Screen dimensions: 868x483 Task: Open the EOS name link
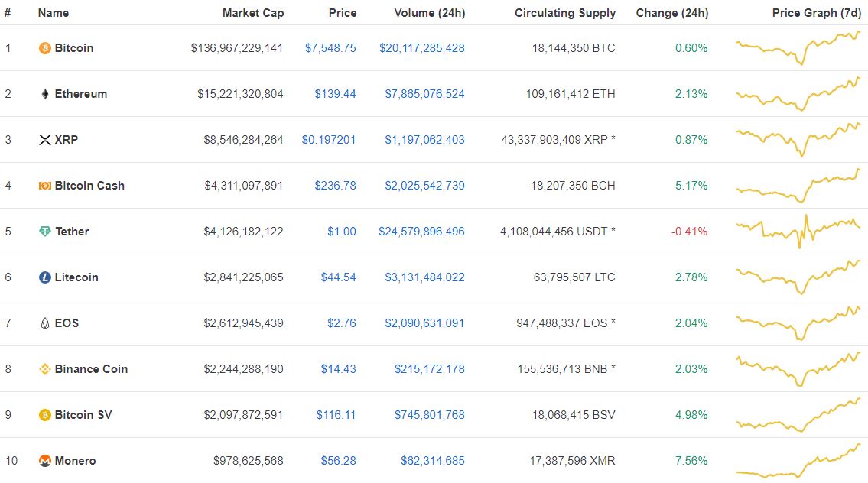(x=67, y=323)
